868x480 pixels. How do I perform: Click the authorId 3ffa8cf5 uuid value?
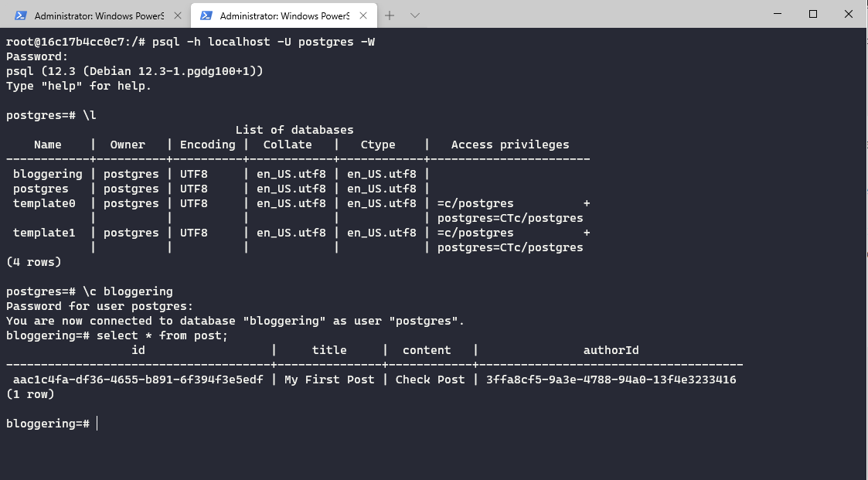click(x=611, y=380)
